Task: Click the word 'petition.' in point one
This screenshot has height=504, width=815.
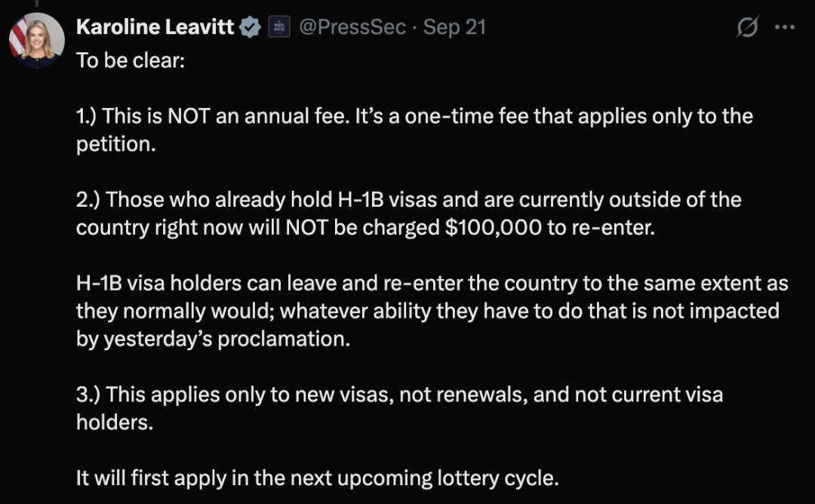Action: 115,144
